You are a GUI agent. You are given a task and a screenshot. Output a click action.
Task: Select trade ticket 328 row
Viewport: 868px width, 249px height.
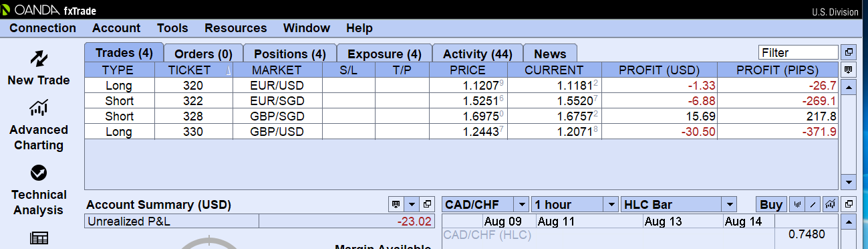pos(461,116)
